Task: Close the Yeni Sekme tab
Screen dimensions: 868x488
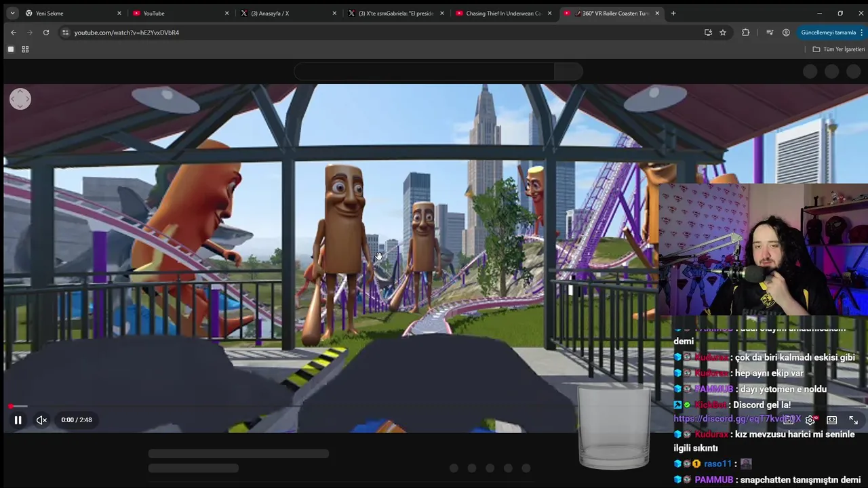Action: coord(119,13)
